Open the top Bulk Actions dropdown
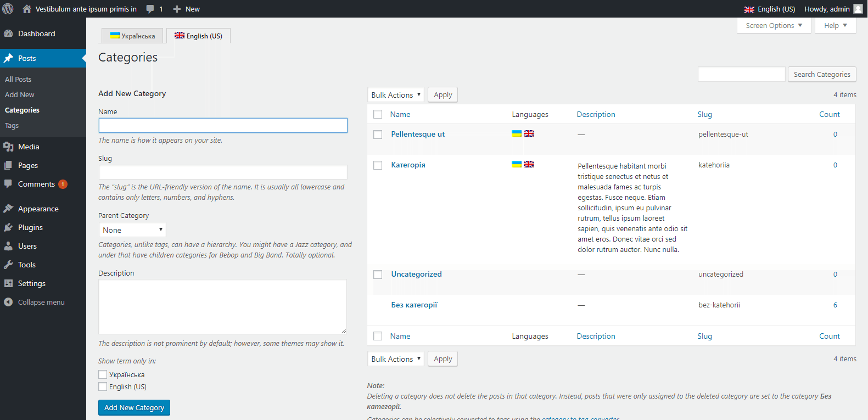Image resolution: width=868 pixels, height=420 pixels. pyautogui.click(x=395, y=95)
